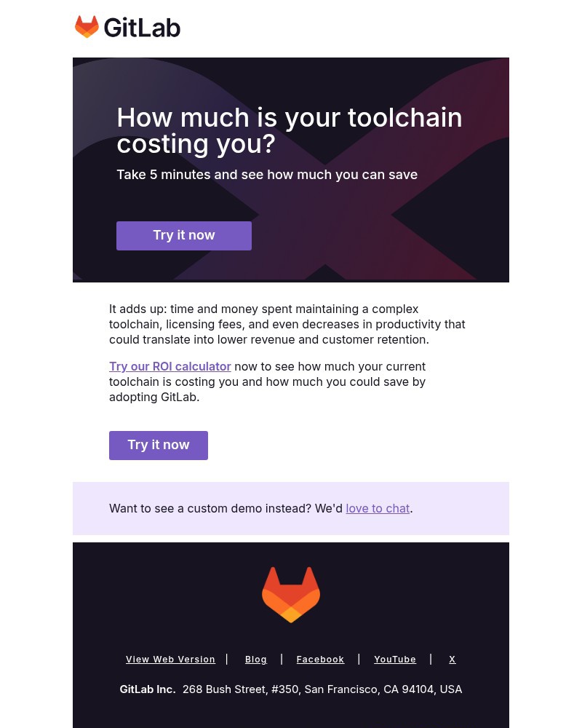Image resolution: width=582 pixels, height=728 pixels.
Task: Click the purple Try it now banner button
Action: (x=184, y=235)
